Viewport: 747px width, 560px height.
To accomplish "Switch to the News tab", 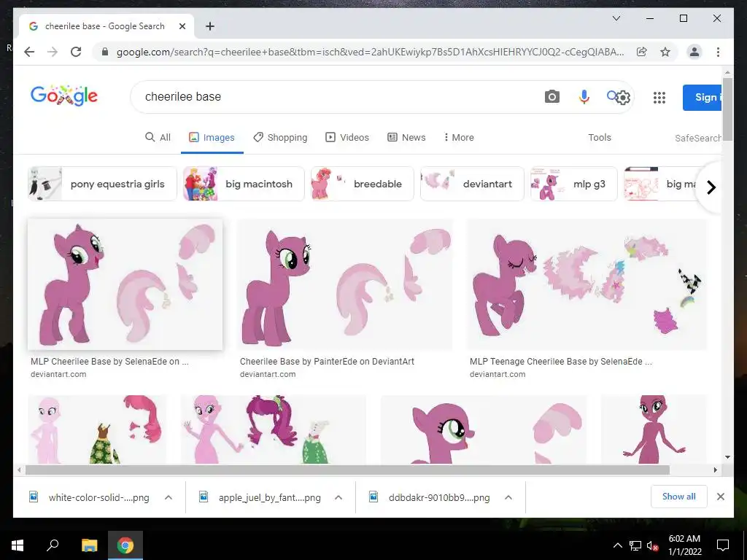I will click(406, 137).
